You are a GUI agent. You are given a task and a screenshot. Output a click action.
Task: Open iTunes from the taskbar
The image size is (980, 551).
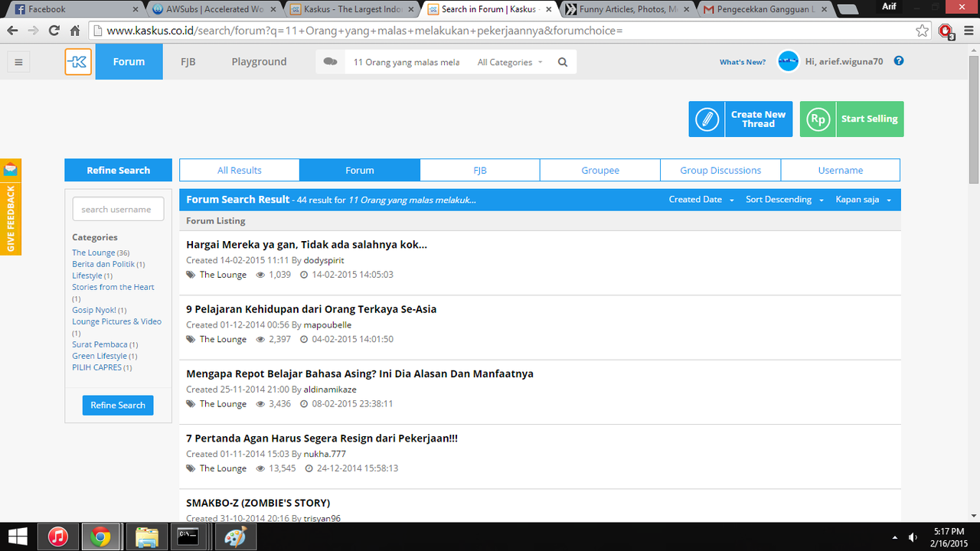click(x=59, y=536)
